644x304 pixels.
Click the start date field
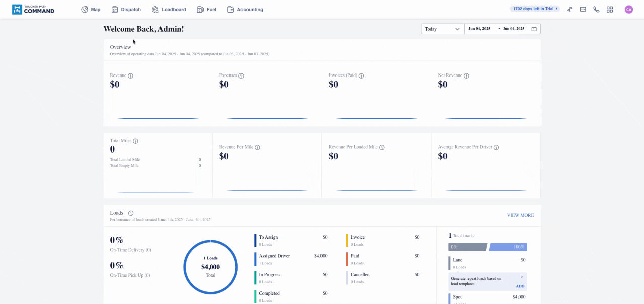coord(479,29)
